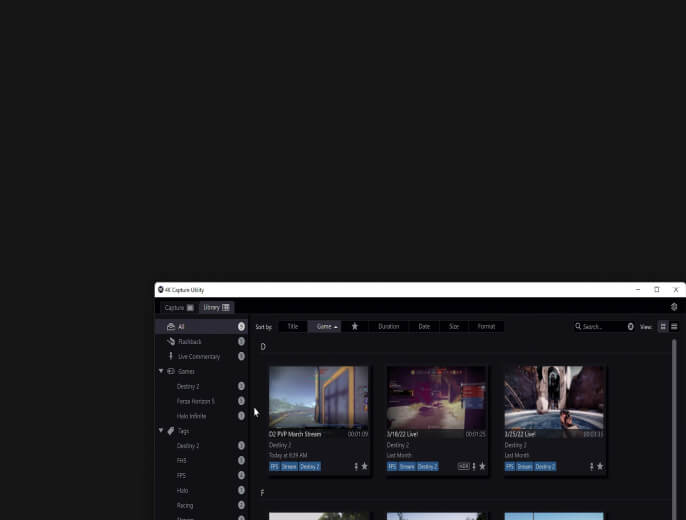Viewport: 686px width, 520px height.
Task: Star the 3/18/22 Live! recording
Action: point(482,466)
